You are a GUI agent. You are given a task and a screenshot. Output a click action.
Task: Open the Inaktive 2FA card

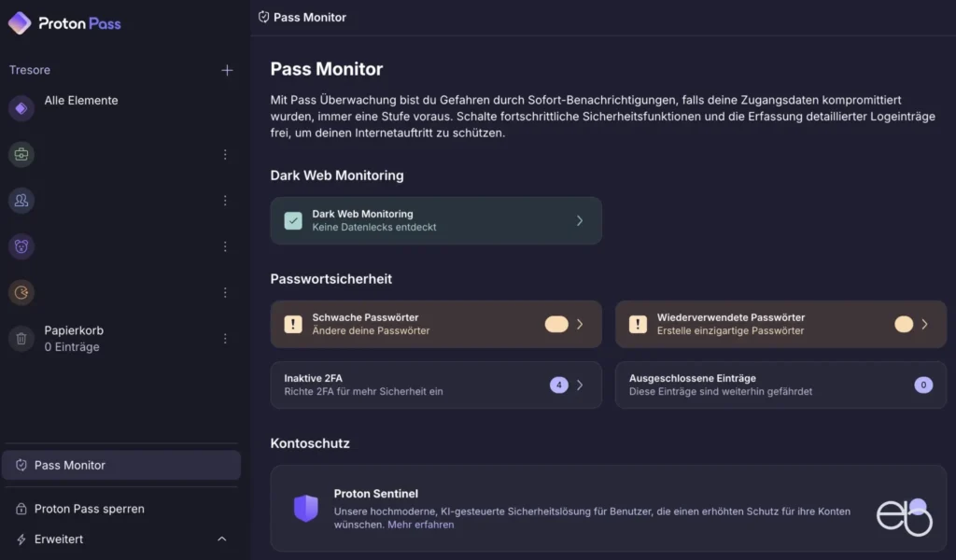(x=436, y=385)
